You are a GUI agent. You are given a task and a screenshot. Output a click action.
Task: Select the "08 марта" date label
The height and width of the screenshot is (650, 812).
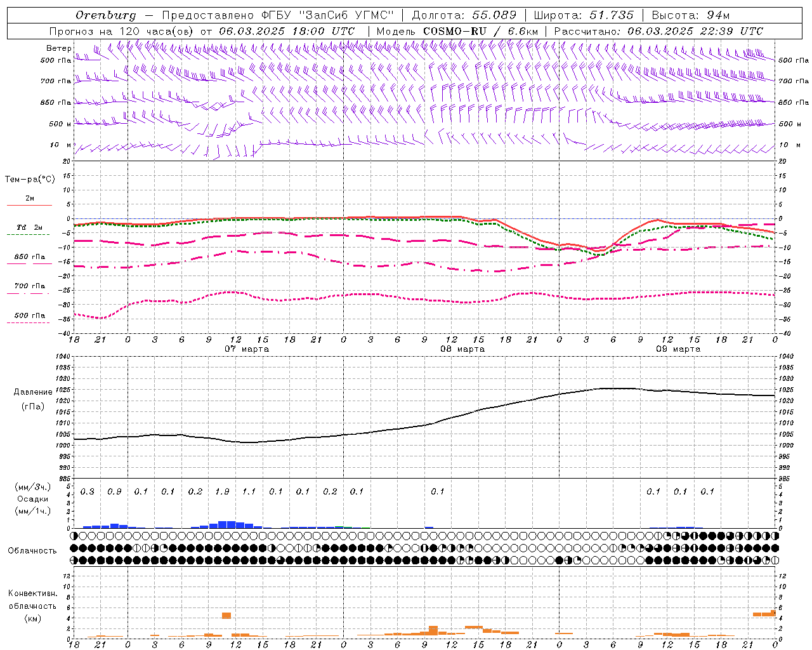point(462,349)
